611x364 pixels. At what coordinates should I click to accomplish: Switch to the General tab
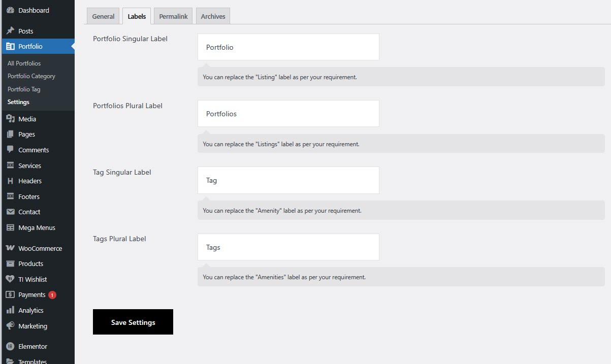point(103,16)
